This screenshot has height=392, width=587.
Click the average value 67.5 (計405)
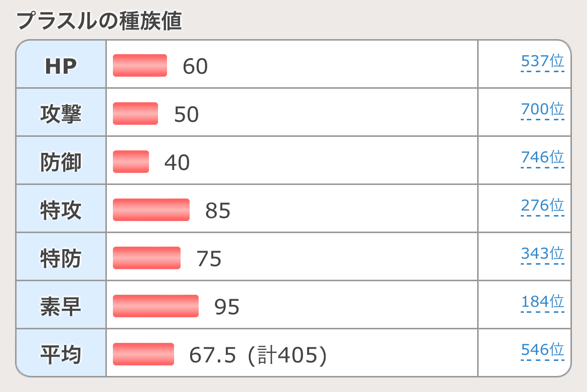point(258,355)
